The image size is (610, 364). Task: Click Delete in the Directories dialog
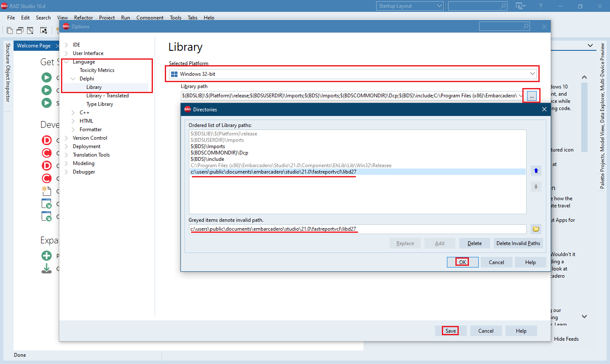pyautogui.click(x=474, y=243)
